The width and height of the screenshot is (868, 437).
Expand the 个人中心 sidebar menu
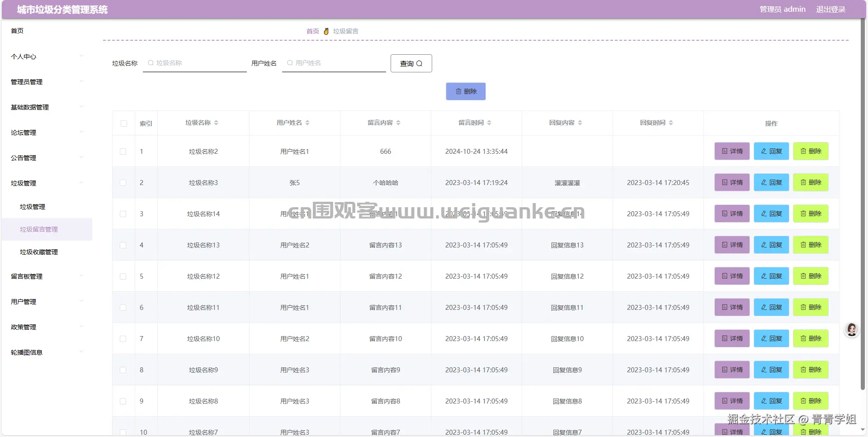tap(47, 57)
